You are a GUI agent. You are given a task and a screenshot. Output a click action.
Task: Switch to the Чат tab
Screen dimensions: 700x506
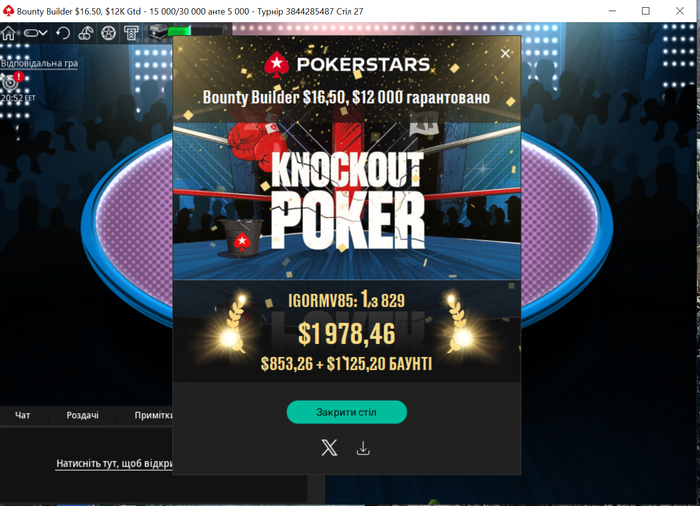pyautogui.click(x=22, y=415)
